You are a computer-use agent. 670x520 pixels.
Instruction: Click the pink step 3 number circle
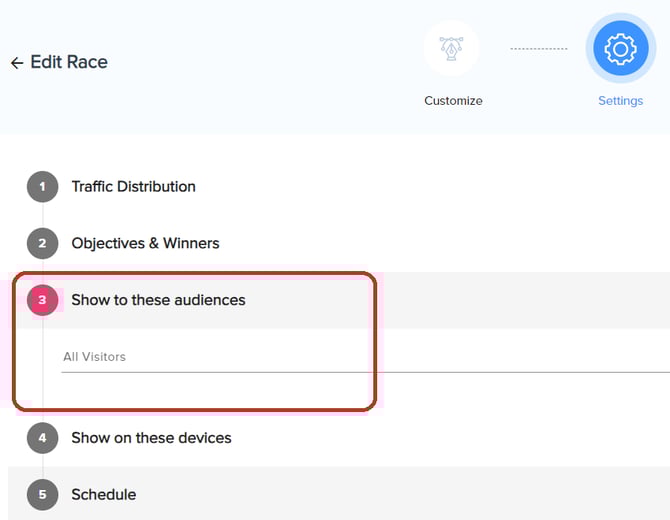click(x=42, y=300)
